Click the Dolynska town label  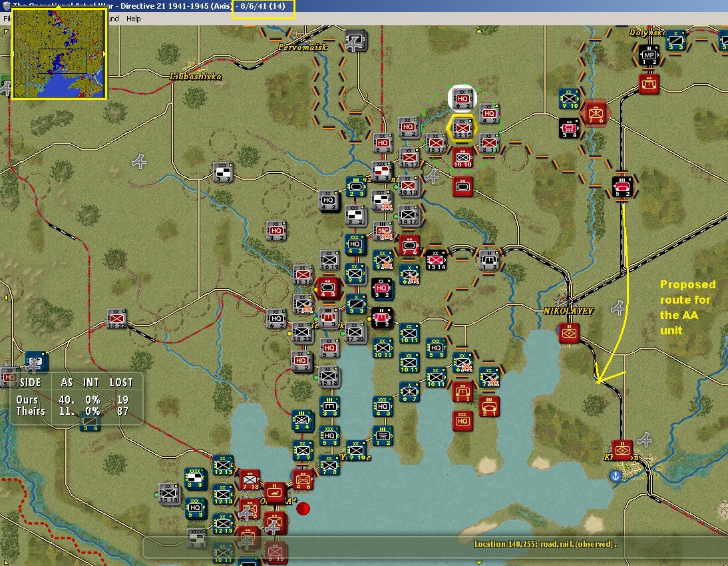pyautogui.click(x=647, y=33)
